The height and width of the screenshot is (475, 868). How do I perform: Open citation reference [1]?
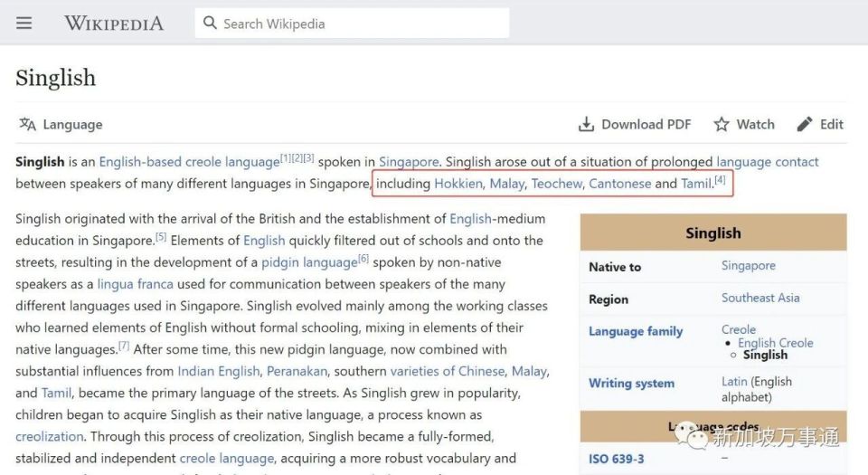coord(285,157)
